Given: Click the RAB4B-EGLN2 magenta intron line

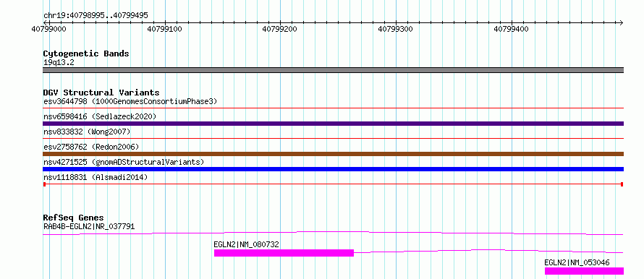Looking at the screenshot, I should (x=333, y=233).
